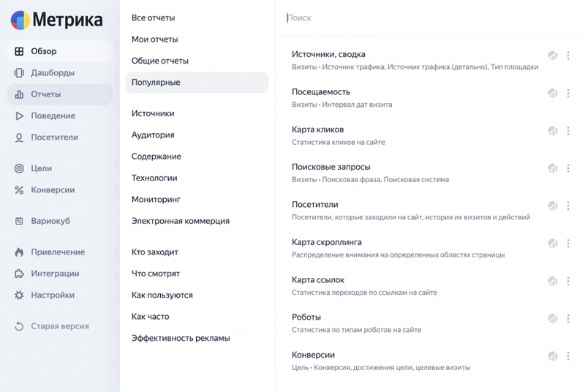
Task: Select the Все отчеты category
Action: [x=153, y=18]
